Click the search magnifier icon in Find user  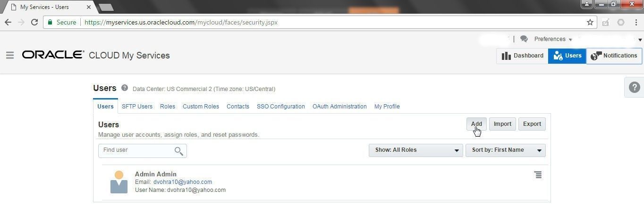178,151
